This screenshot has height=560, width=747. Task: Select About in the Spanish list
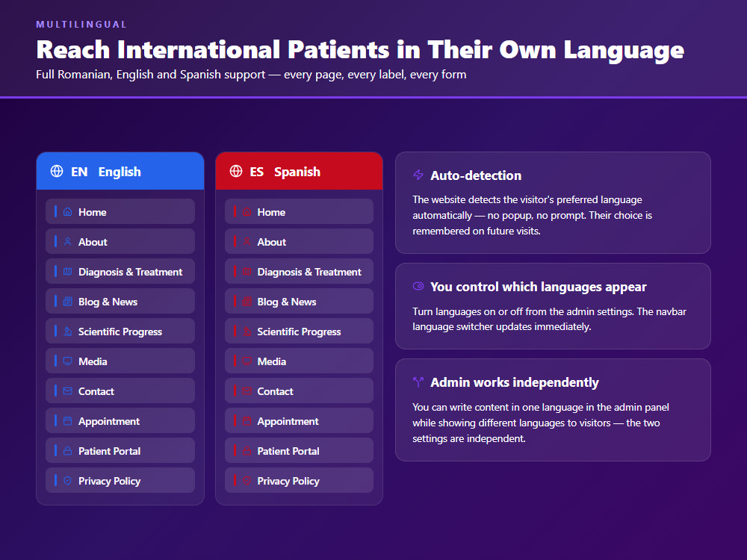300,241
